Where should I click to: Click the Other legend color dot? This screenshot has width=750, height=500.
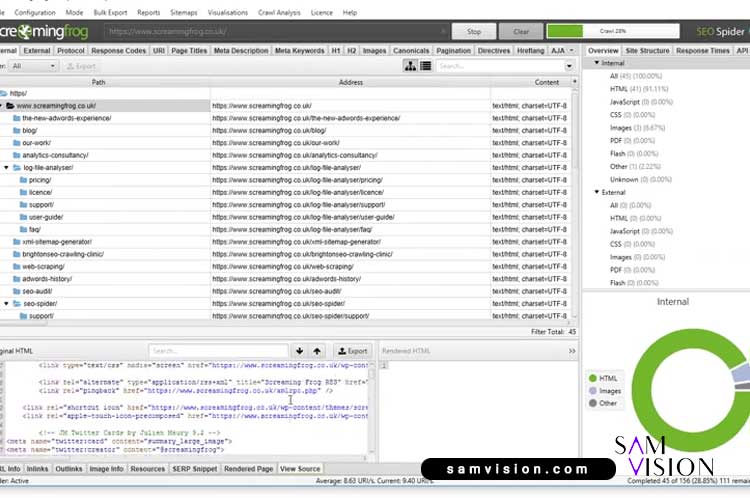[593, 403]
